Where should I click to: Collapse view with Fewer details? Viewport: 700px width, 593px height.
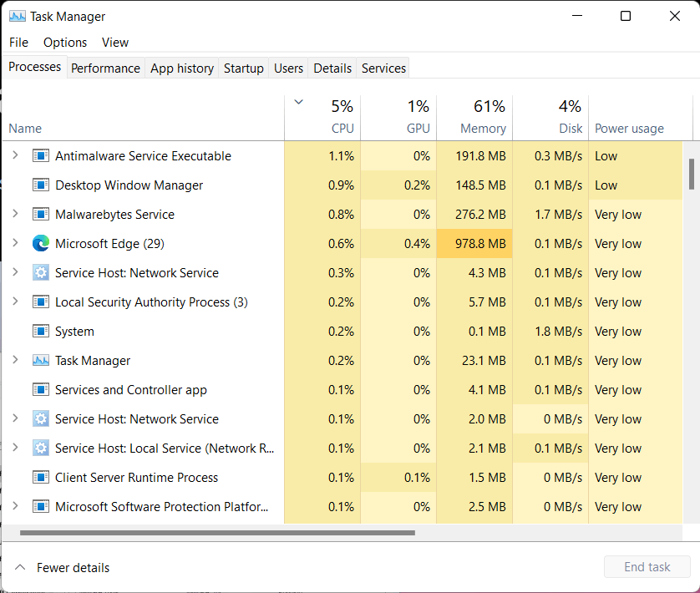pyautogui.click(x=63, y=567)
